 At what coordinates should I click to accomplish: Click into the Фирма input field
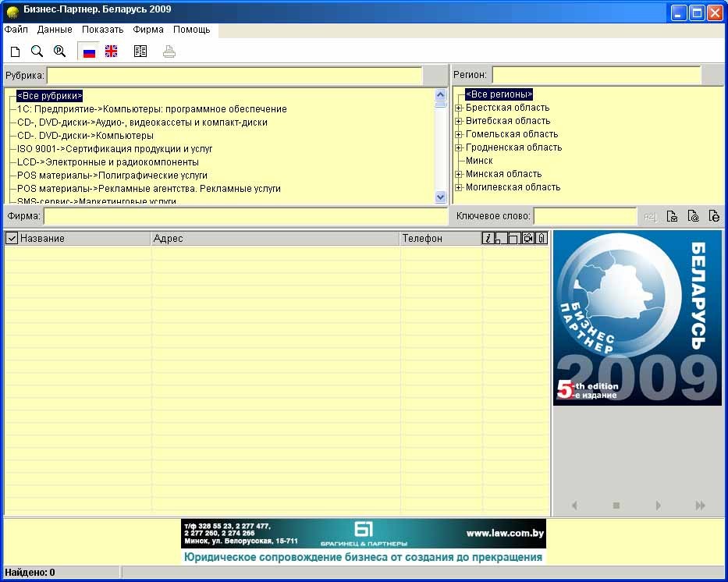click(x=246, y=216)
